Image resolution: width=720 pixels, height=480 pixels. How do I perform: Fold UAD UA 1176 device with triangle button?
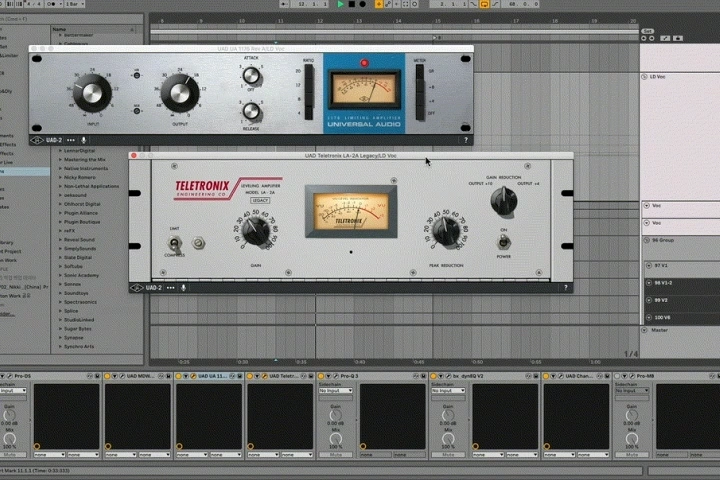tap(186, 376)
